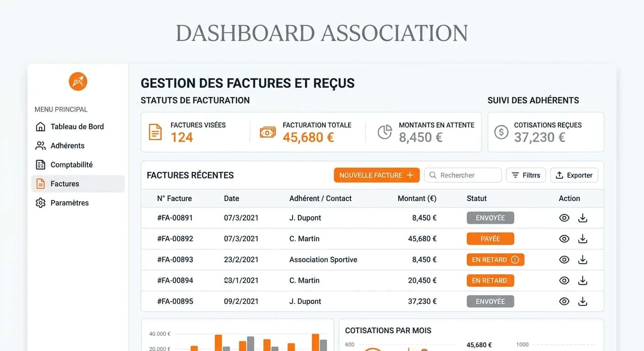Screen dimensions: 644x351
Task: Click invoice number #FA-00891
Action: [175, 218]
